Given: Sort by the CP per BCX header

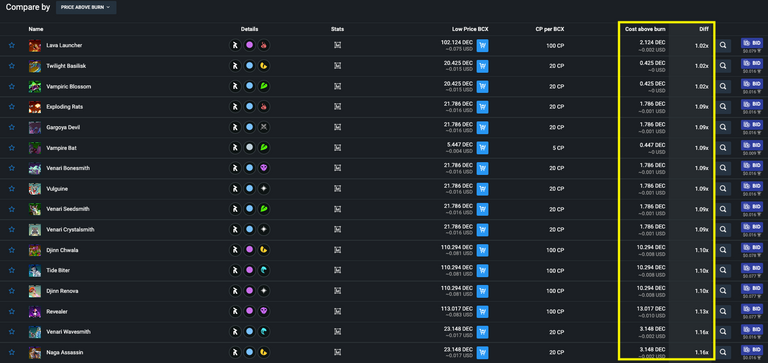Looking at the screenshot, I should click(550, 29).
